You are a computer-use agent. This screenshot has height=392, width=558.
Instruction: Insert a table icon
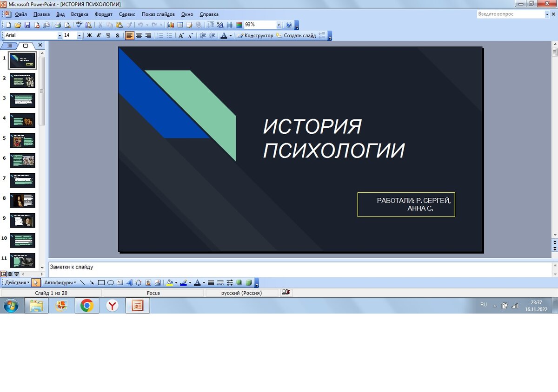180,25
